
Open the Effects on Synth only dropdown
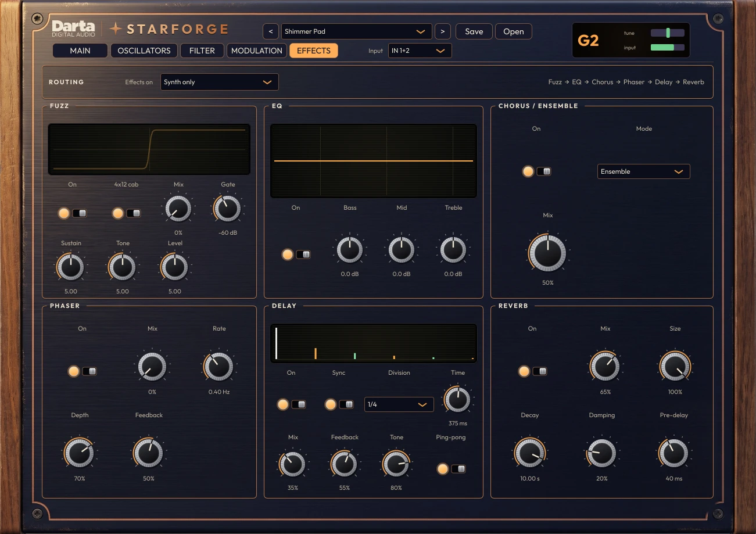(x=220, y=82)
